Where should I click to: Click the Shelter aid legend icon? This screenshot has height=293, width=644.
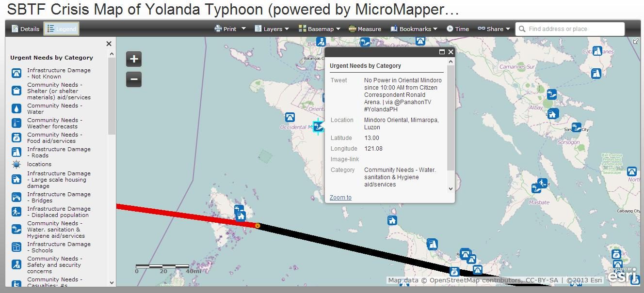[x=16, y=91]
